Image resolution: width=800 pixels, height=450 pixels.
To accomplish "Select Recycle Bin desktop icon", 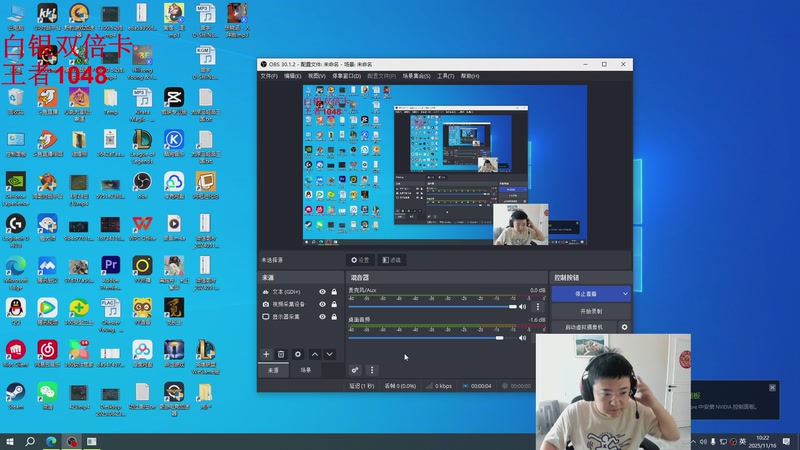I will [16, 101].
